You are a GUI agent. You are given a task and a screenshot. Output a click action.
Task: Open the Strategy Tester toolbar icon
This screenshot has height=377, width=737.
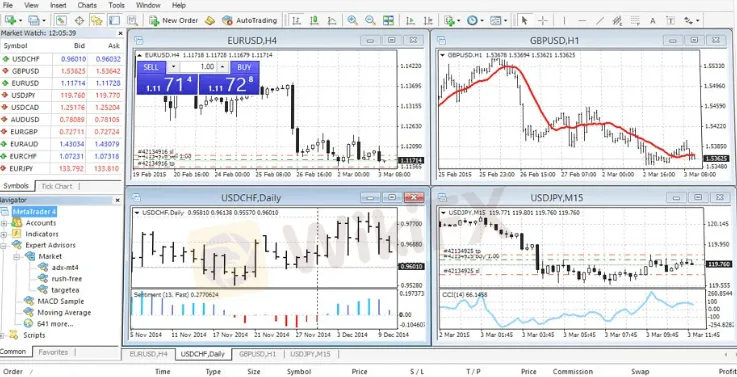133,20
